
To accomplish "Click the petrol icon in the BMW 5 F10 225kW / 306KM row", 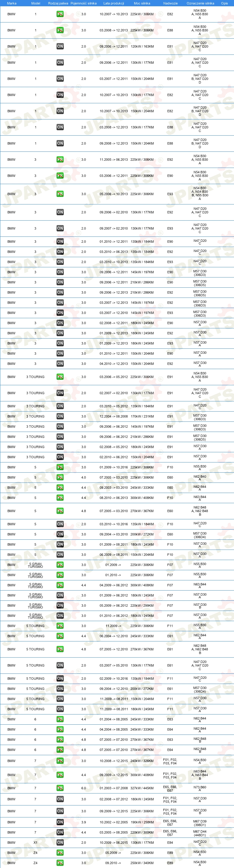I will pos(60,467).
